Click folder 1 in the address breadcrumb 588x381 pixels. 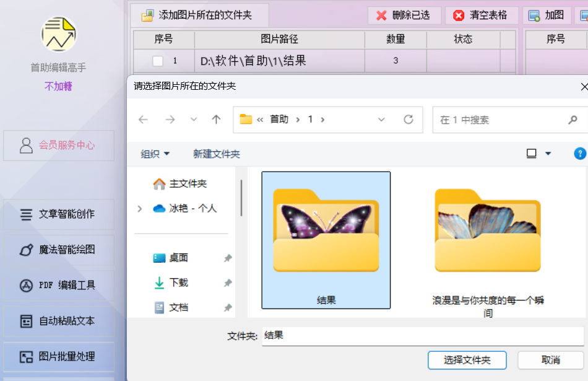[310, 120]
